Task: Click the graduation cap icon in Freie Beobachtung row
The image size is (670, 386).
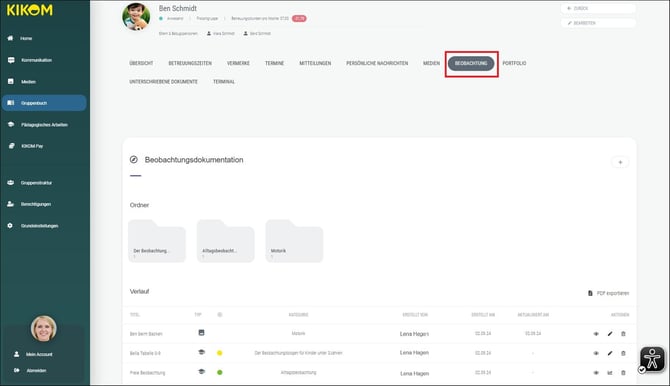Action: point(201,371)
